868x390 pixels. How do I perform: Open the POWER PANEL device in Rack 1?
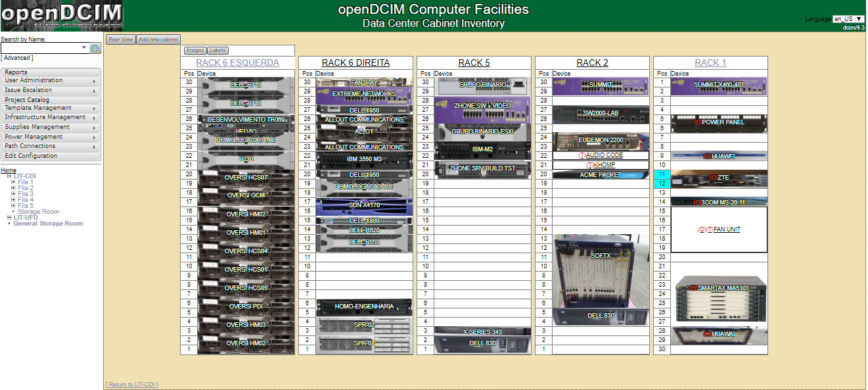coord(719,123)
